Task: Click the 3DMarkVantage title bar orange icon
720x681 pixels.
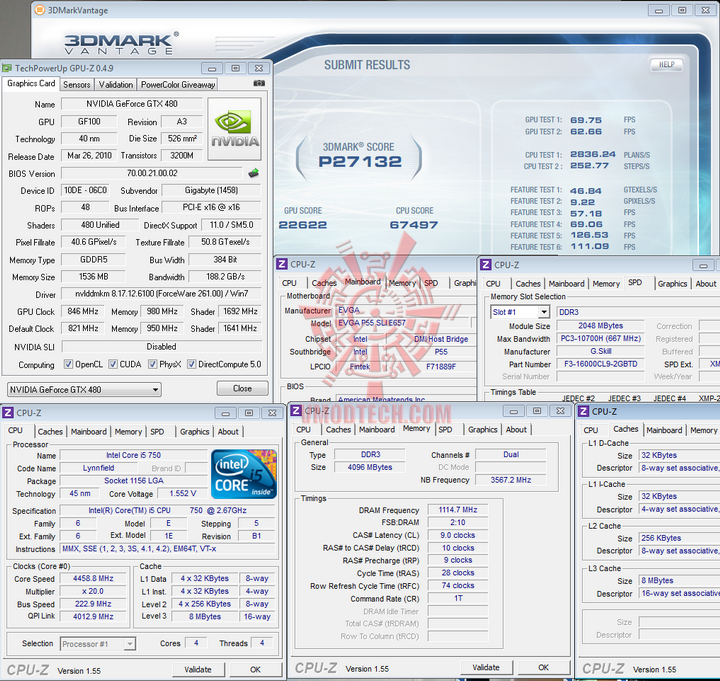Action: pos(40,10)
